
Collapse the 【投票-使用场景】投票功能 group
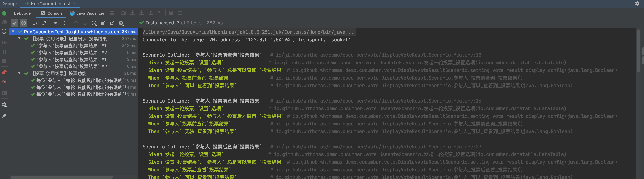click(x=19, y=73)
